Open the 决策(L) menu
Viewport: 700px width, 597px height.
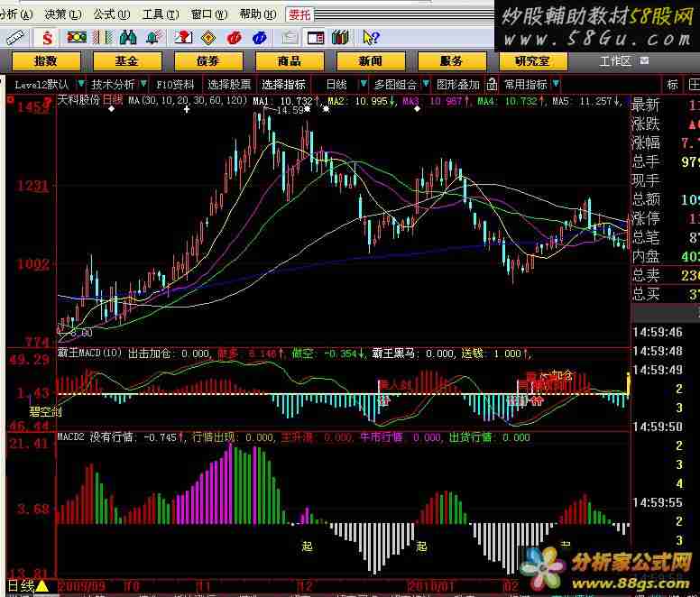(63, 14)
